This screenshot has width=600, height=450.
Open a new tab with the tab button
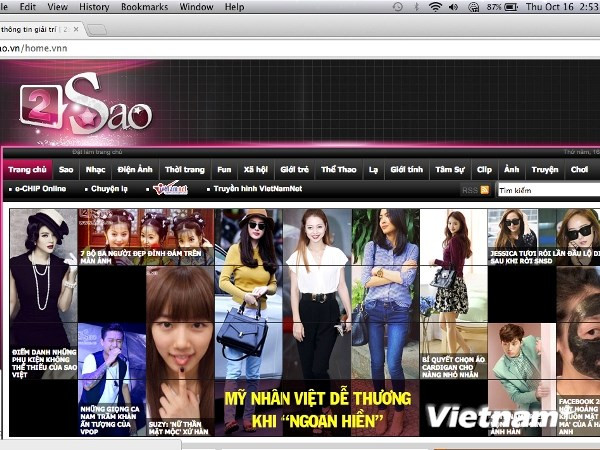coord(97,29)
